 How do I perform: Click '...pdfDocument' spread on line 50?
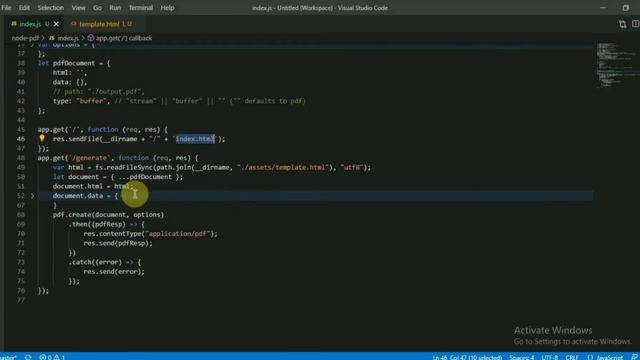(x=145, y=177)
